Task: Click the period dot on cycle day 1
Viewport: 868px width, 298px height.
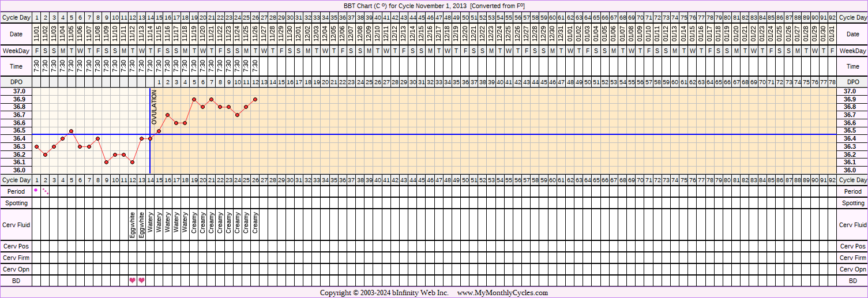Action: pyautogui.click(x=36, y=190)
